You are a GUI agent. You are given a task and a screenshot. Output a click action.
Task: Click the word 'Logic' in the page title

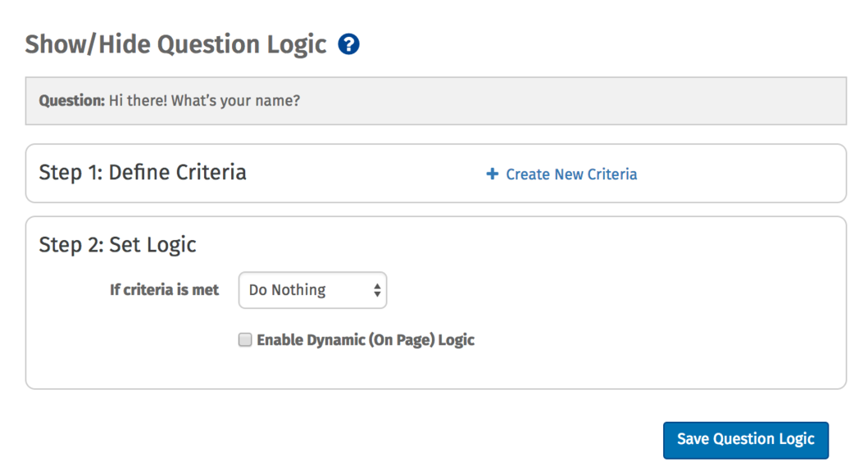299,44
